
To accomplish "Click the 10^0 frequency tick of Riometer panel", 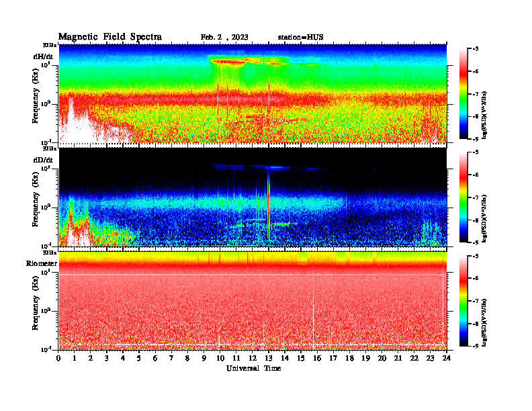I will click(x=46, y=311).
